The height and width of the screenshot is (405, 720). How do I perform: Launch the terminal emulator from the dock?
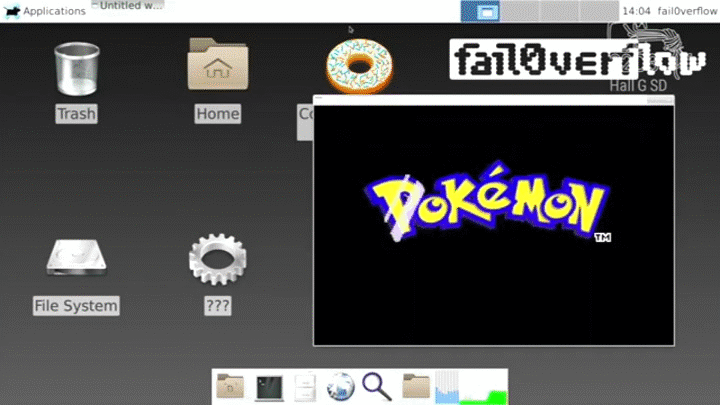[x=269, y=386]
